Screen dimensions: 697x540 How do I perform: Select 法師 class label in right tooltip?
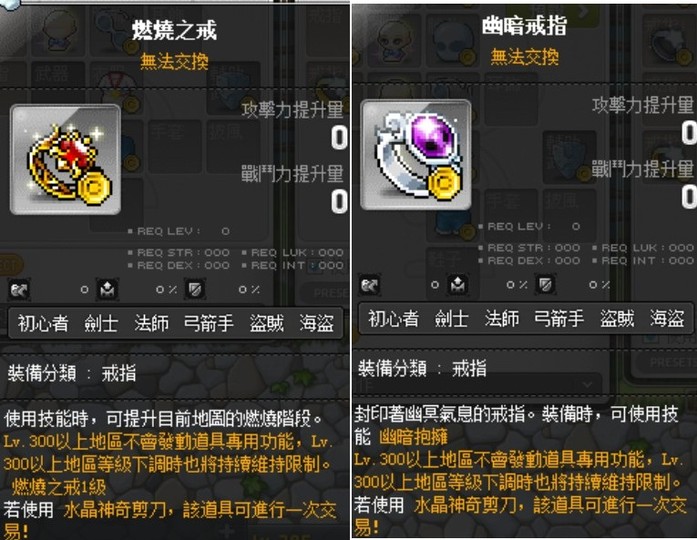click(501, 318)
